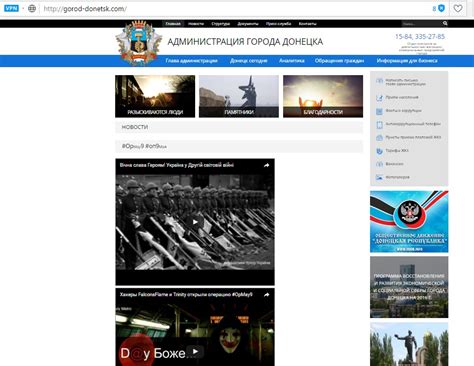Click share arrow on #OpMay9 hackers video
Image resolution: width=474 pixels, height=366 pixels.
coord(267,295)
